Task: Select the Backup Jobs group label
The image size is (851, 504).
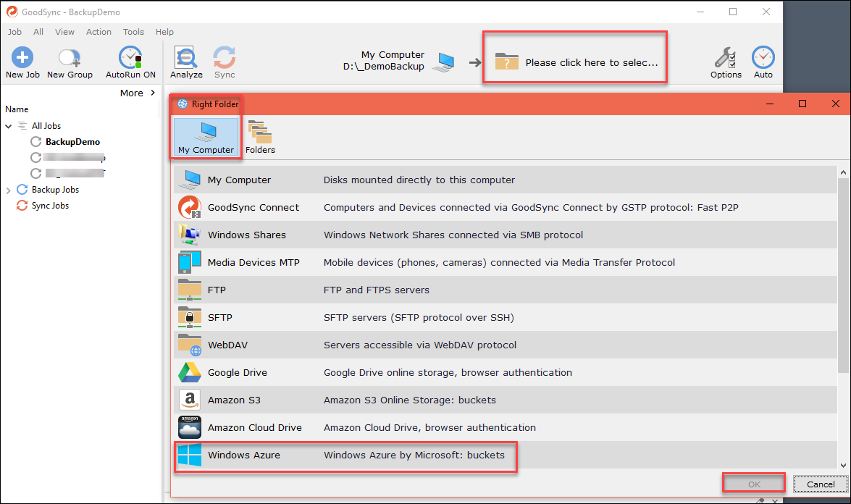Action: pos(55,189)
